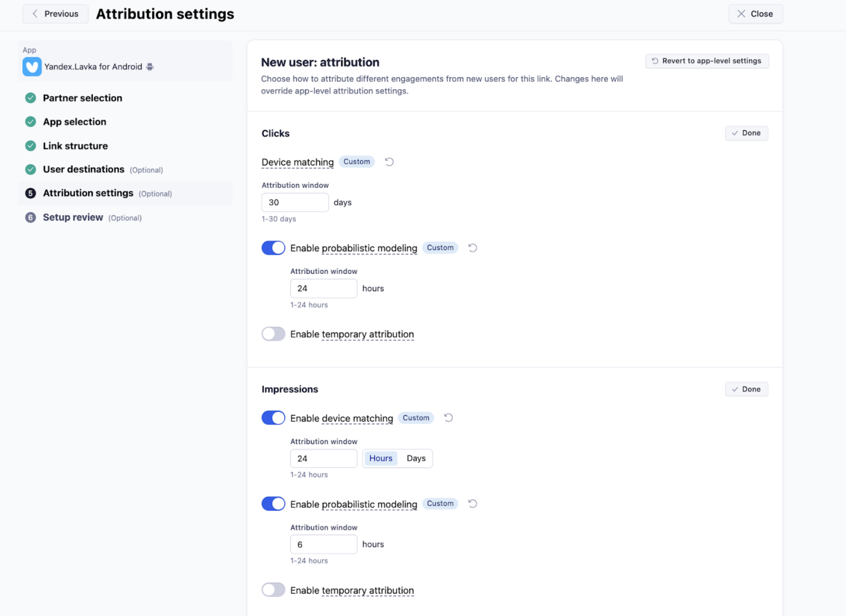Click the step 6 number badge
Screen dimensions: 846x616
(x=31, y=218)
